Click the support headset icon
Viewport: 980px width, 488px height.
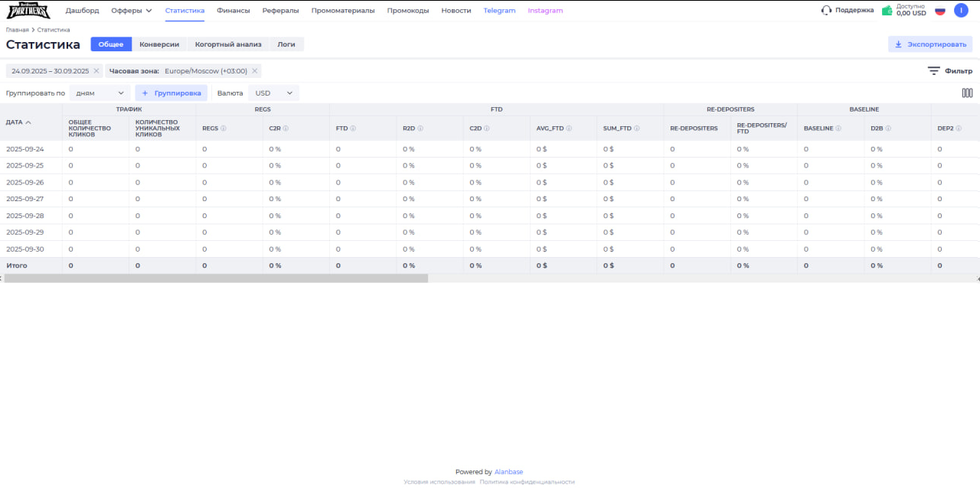pos(826,11)
